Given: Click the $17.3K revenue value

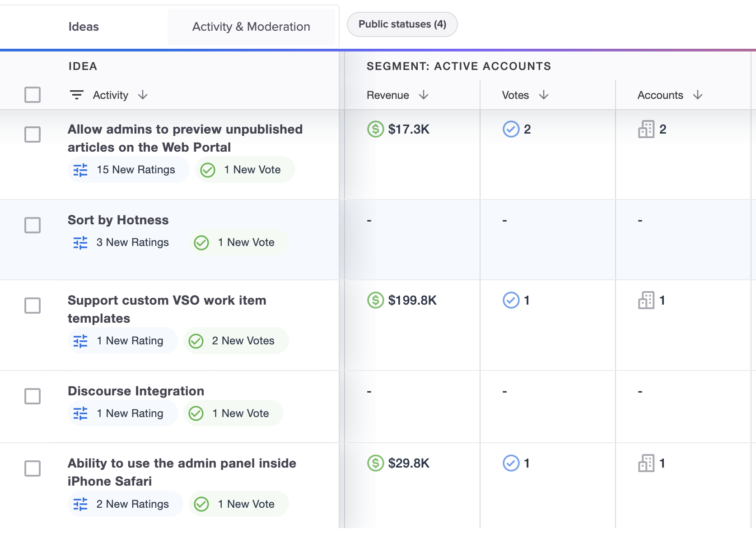Looking at the screenshot, I should click(x=409, y=130).
